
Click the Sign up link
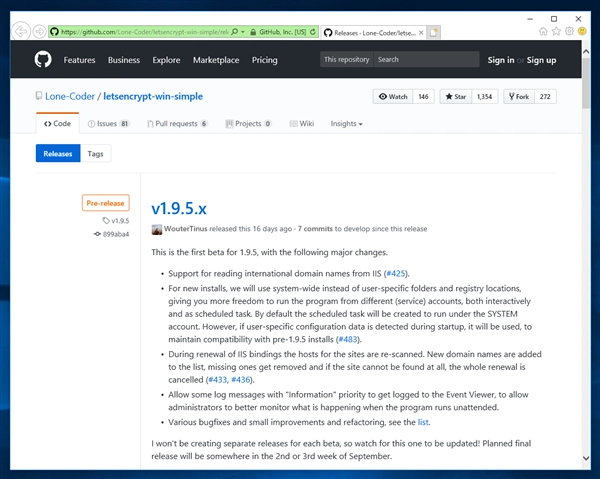click(541, 60)
